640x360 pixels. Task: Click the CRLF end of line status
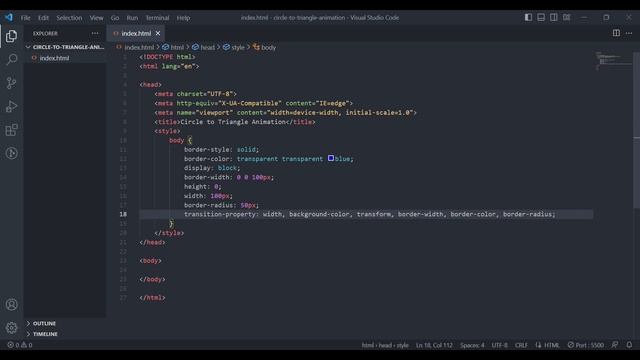point(521,345)
